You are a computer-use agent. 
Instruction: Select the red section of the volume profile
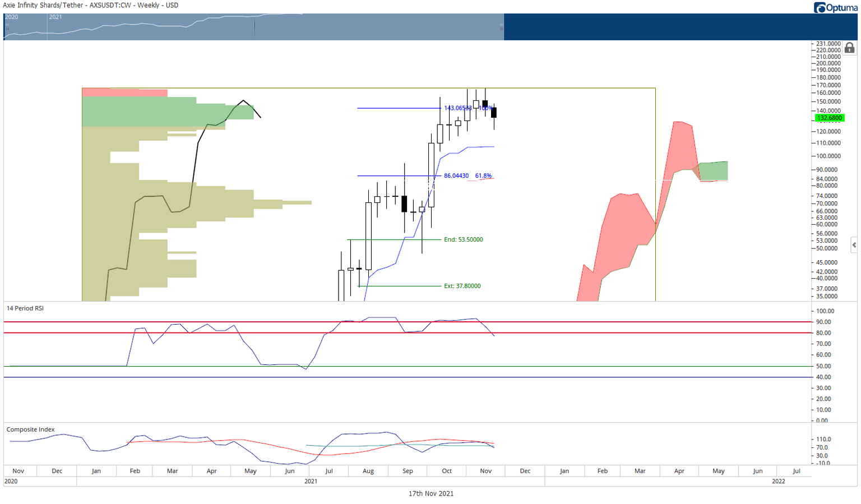click(124, 93)
